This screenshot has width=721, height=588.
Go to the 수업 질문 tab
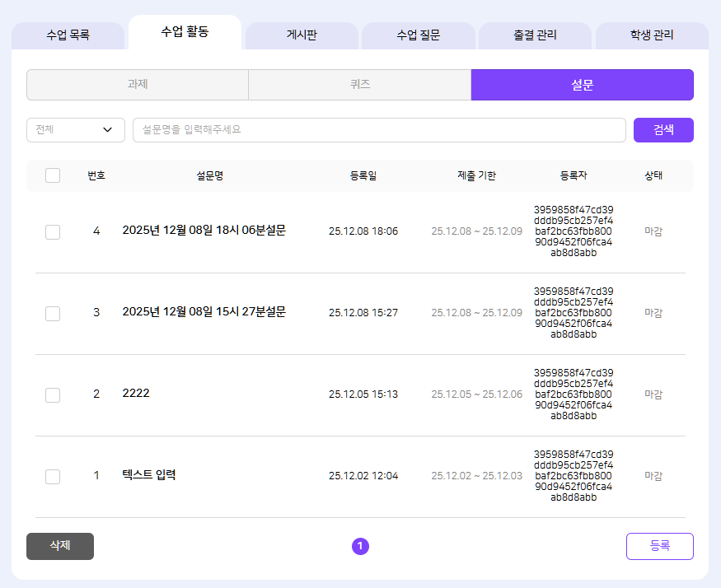pos(419,35)
